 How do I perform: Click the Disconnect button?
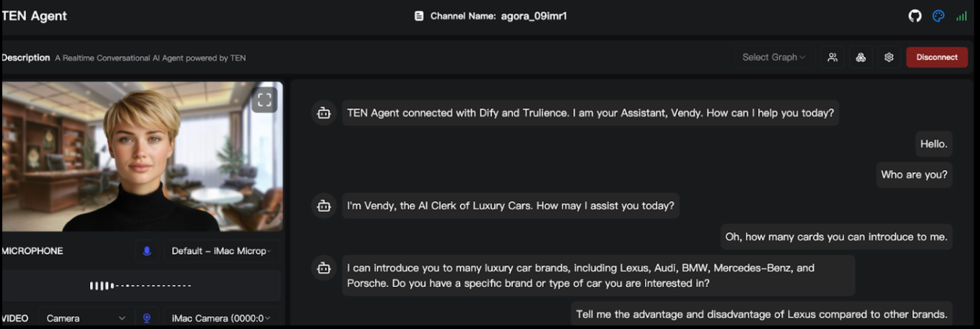point(937,58)
